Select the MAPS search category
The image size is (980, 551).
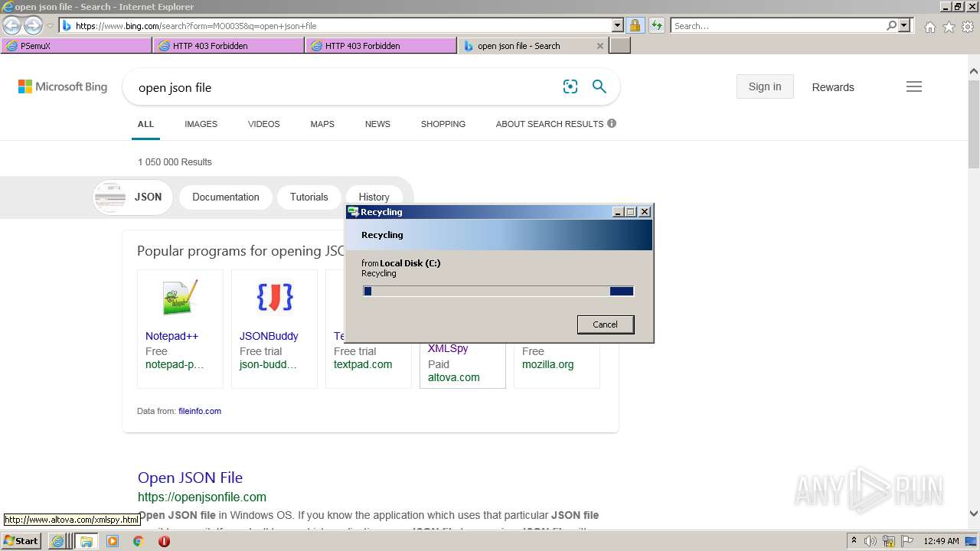click(x=322, y=124)
